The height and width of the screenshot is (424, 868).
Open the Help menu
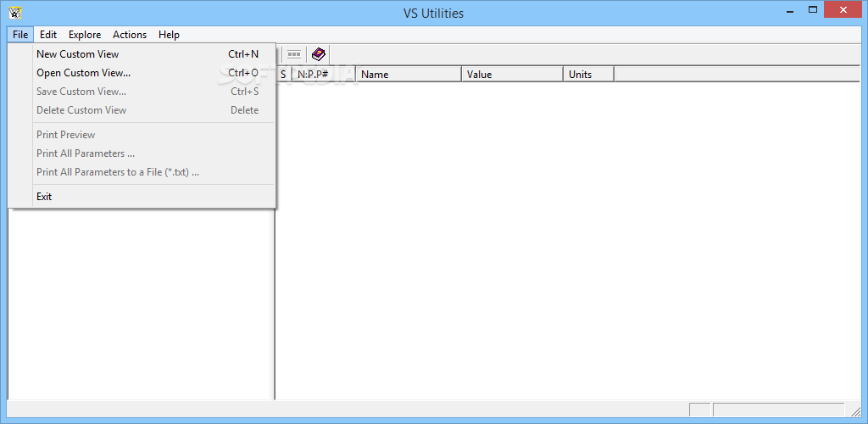point(169,34)
